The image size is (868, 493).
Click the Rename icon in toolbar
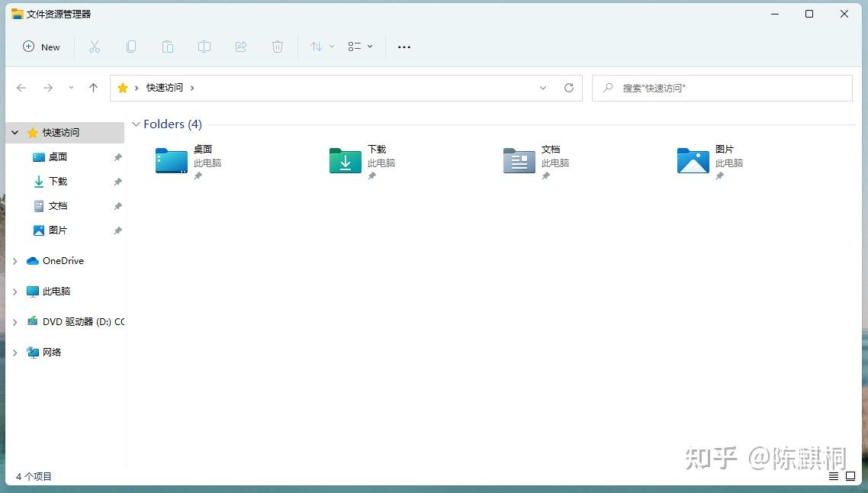204,47
